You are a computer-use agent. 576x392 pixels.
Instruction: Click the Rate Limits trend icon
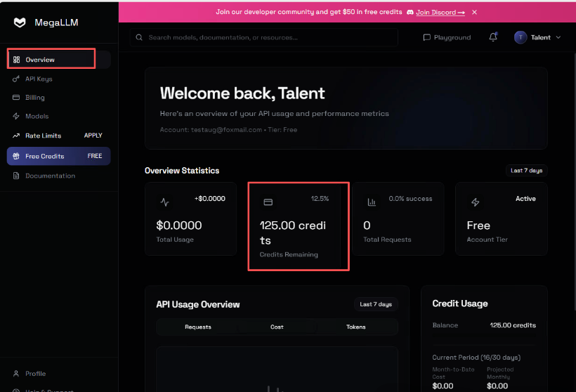15,136
